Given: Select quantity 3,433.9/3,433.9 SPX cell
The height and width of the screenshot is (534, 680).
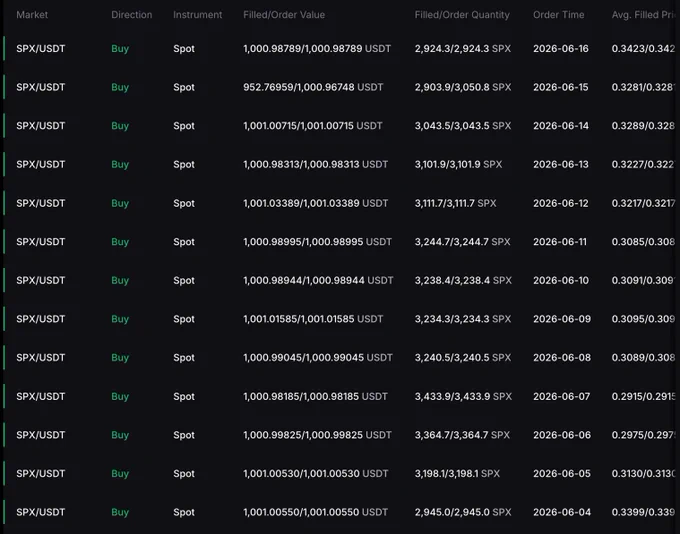Looking at the screenshot, I should 463,396.
